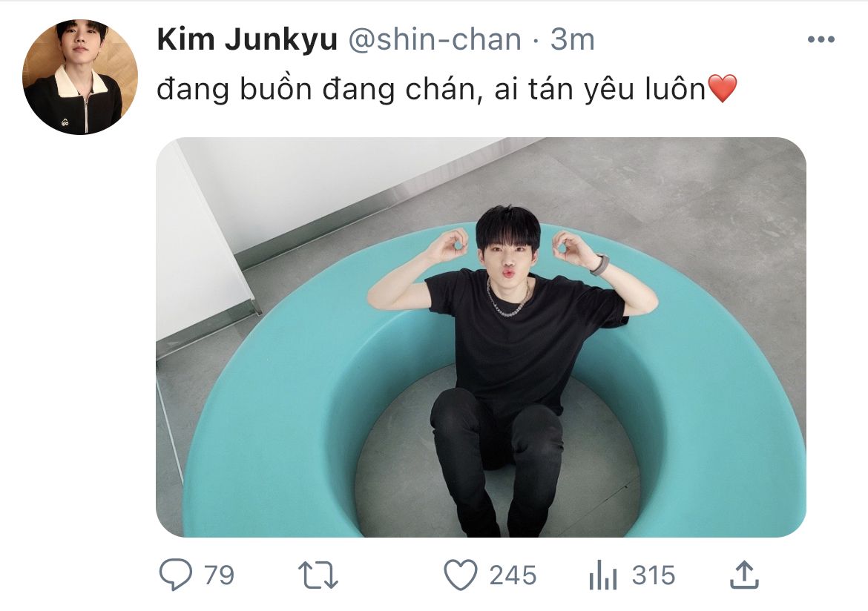Open the three-dot more options menu
Viewport: 868px width, 611px height.
(821, 39)
